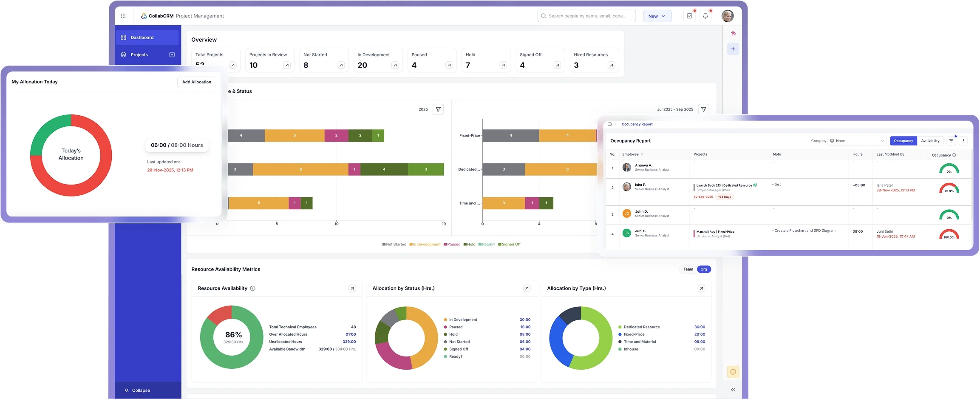Open the three-dot menu in Occupancy Report
The height and width of the screenshot is (399, 980).
pos(963,141)
